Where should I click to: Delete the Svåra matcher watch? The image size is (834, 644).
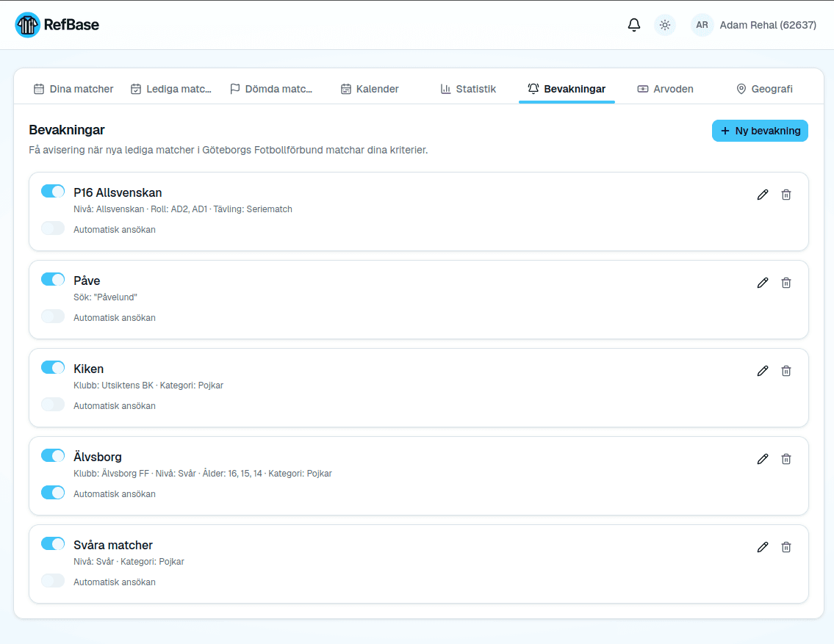click(786, 547)
